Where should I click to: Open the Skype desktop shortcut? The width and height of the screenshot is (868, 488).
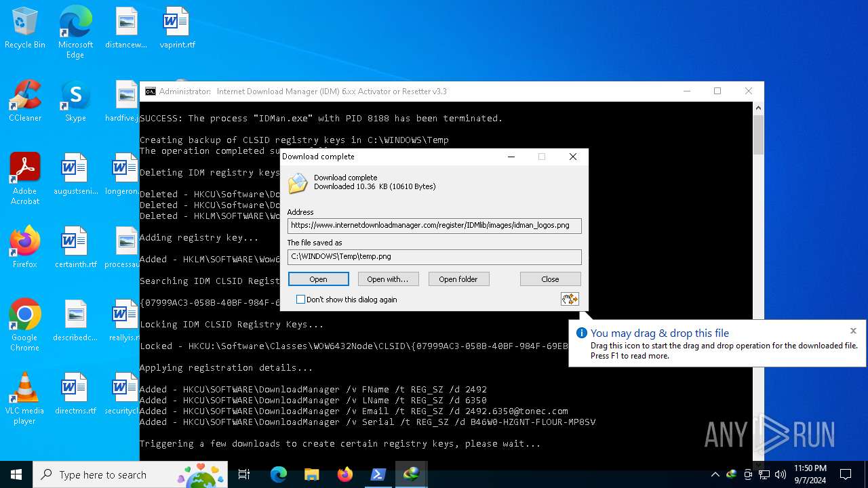tap(75, 102)
